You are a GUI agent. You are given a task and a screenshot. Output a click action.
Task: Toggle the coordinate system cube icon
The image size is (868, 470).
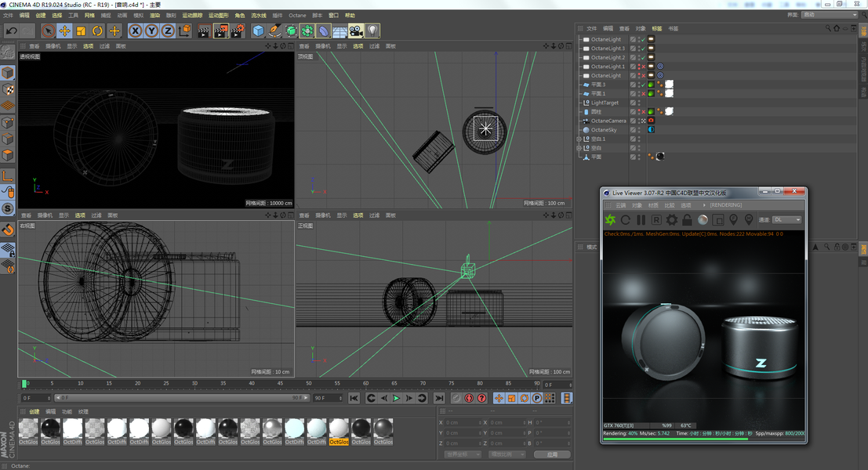[185, 31]
